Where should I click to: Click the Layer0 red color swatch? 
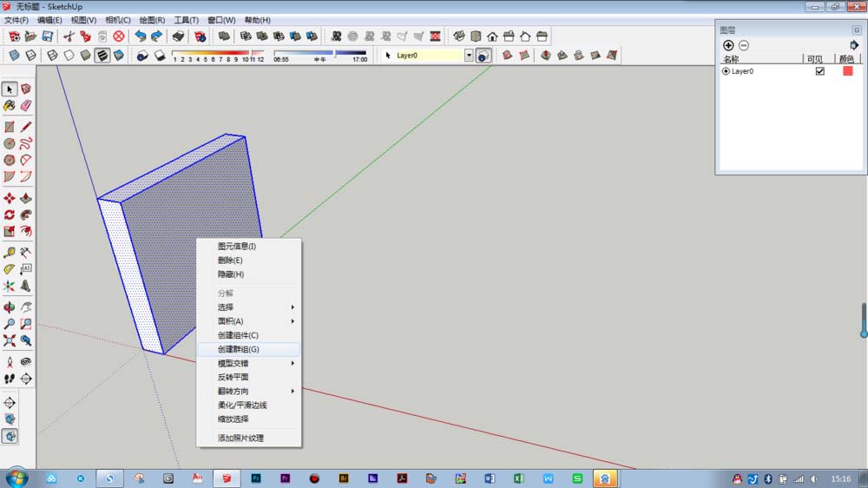[x=847, y=71]
